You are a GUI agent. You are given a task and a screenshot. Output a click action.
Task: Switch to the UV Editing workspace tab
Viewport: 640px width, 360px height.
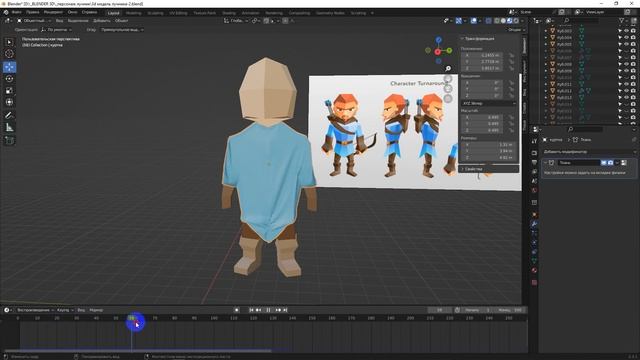(178, 13)
